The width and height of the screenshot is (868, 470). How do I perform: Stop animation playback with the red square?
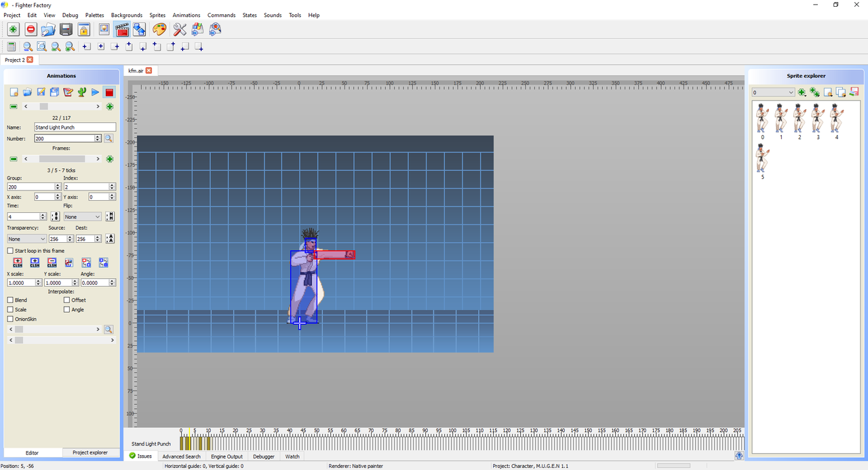[109, 92]
